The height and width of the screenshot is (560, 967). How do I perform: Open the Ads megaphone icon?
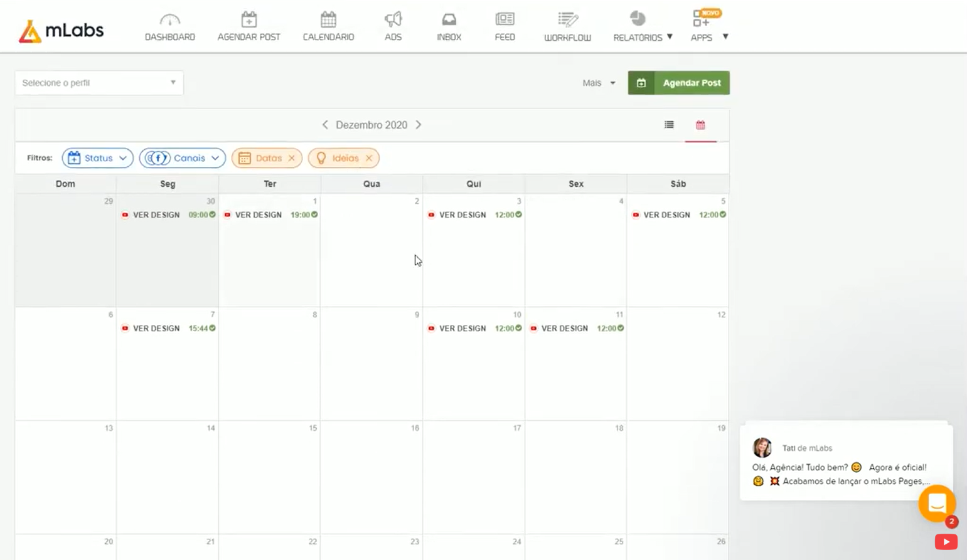coord(393,19)
